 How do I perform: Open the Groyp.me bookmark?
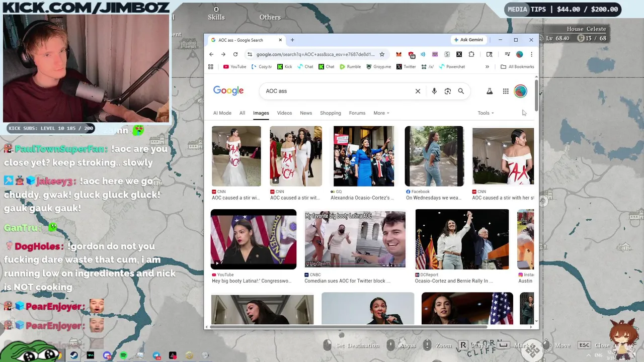coord(378,67)
